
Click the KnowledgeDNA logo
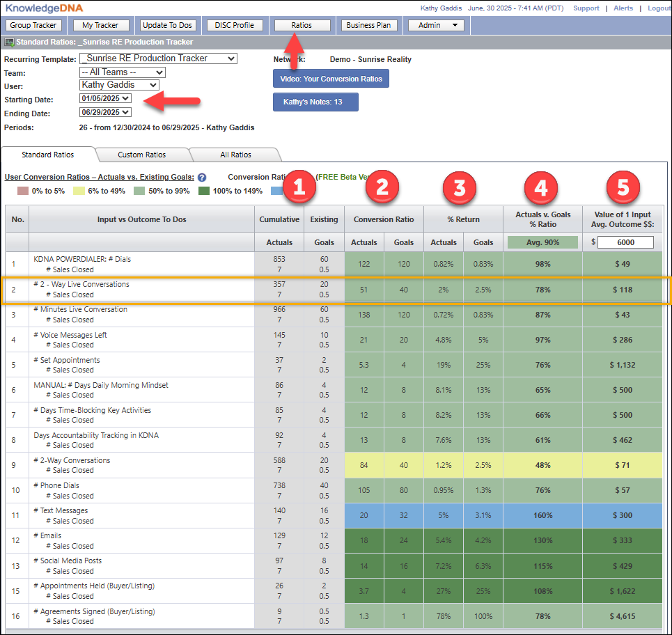[43, 8]
